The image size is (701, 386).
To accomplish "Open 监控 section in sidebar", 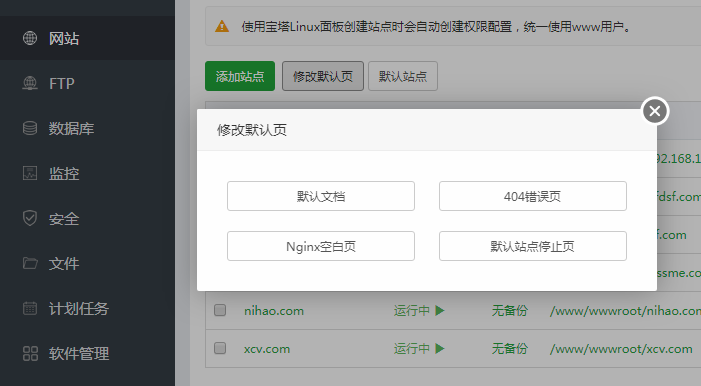I will 87,173.
